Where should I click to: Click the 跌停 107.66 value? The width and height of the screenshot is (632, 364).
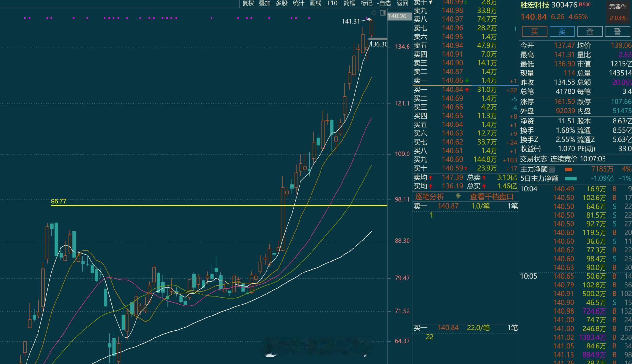621,102
